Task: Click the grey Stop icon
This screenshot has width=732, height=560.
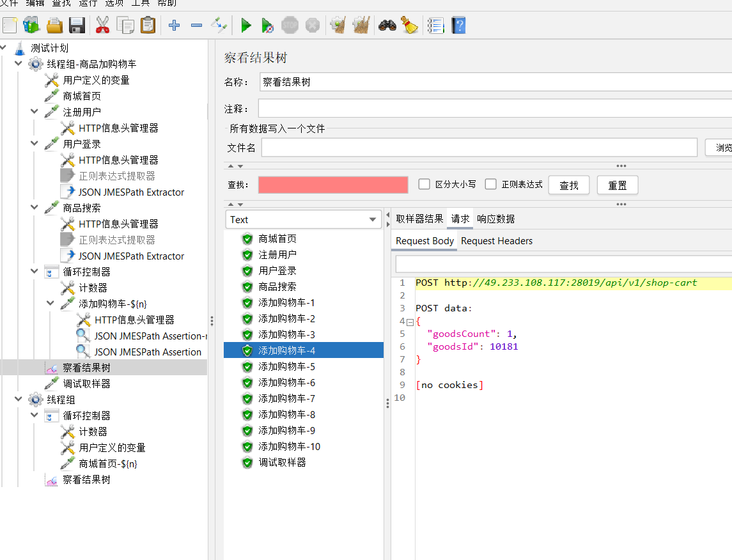Action: pos(290,25)
